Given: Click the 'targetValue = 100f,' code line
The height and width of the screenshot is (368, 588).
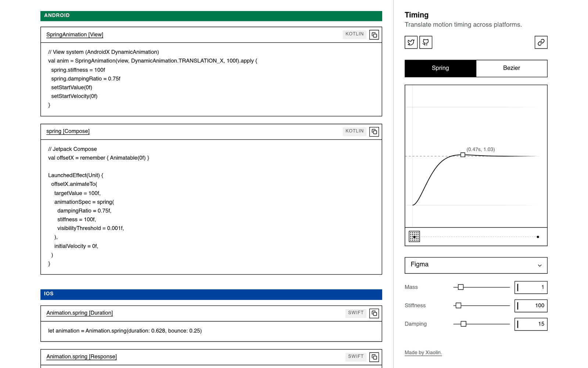Looking at the screenshot, I should [x=77, y=193].
